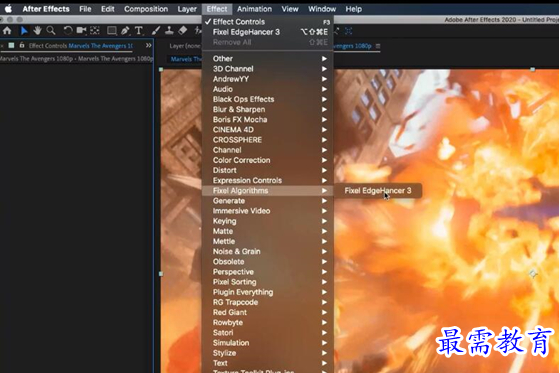The image size is (560, 373).
Task: Expand the Keying submenu
Action: 268,221
